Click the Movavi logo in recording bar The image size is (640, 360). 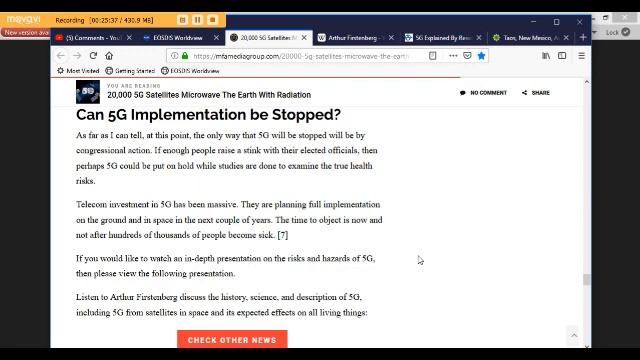pos(24,19)
